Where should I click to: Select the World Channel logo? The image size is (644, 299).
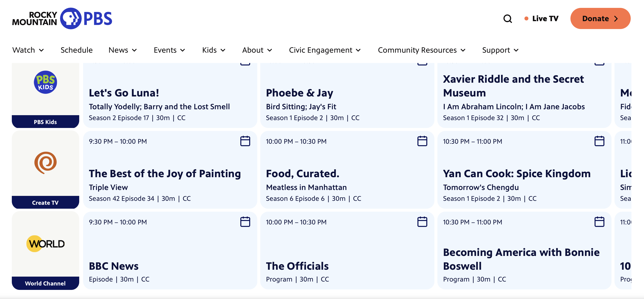click(x=46, y=243)
